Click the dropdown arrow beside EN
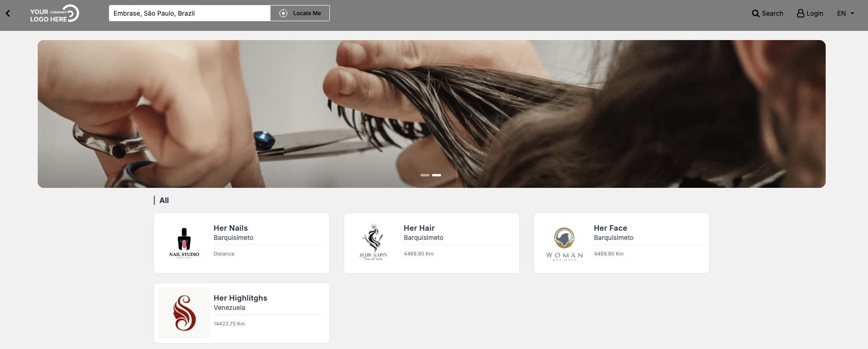Screen dimensions: 868x349 (x=852, y=13)
